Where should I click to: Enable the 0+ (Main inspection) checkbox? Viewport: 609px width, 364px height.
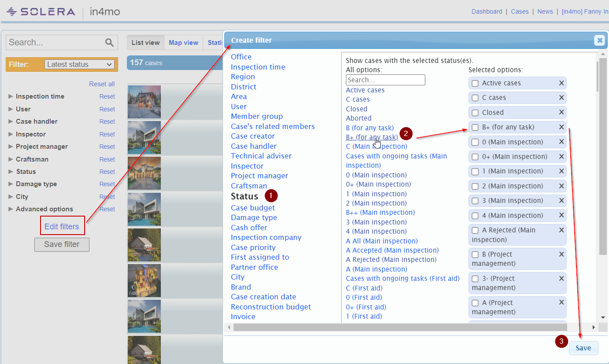point(475,157)
